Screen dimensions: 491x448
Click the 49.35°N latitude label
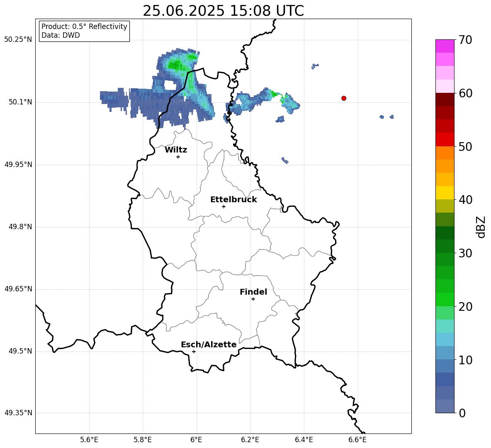click(x=18, y=413)
